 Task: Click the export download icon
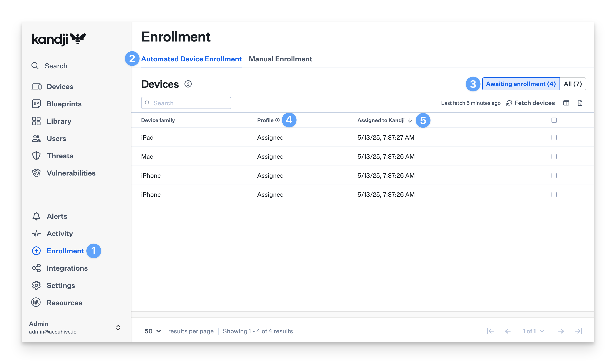coord(580,103)
